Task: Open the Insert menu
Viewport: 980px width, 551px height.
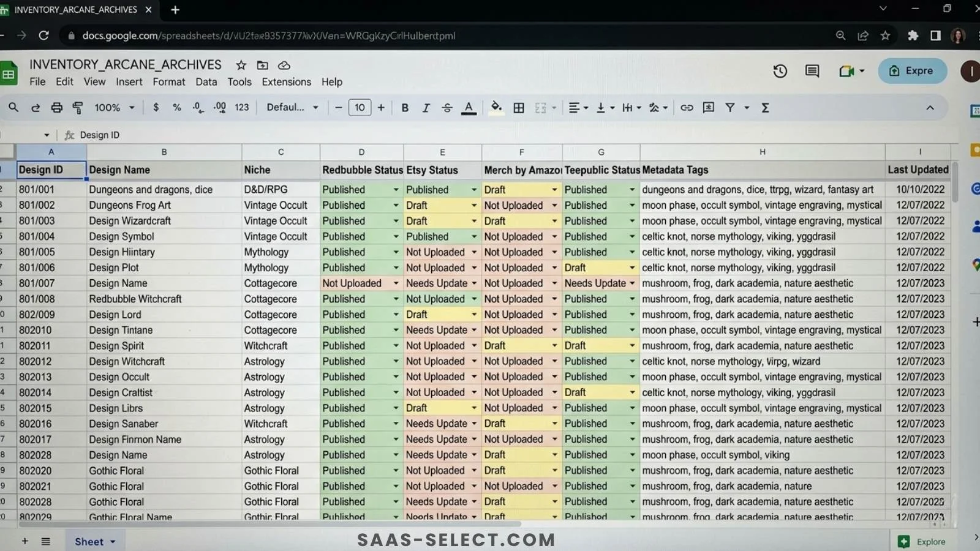Action: [129, 82]
